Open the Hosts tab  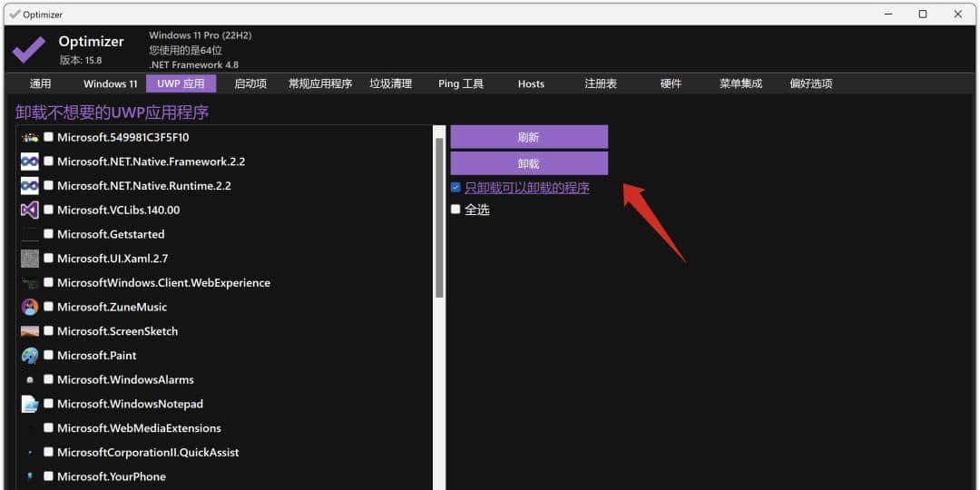[x=531, y=83]
